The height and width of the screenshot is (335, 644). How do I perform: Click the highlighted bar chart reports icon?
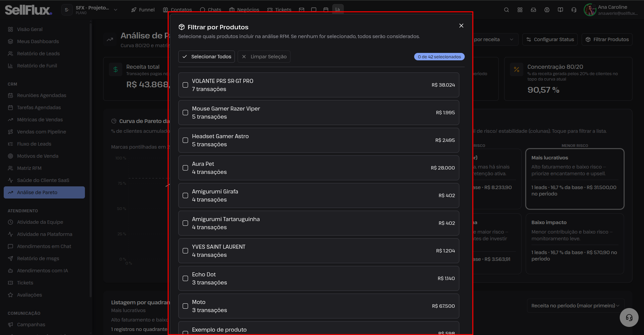click(x=338, y=10)
